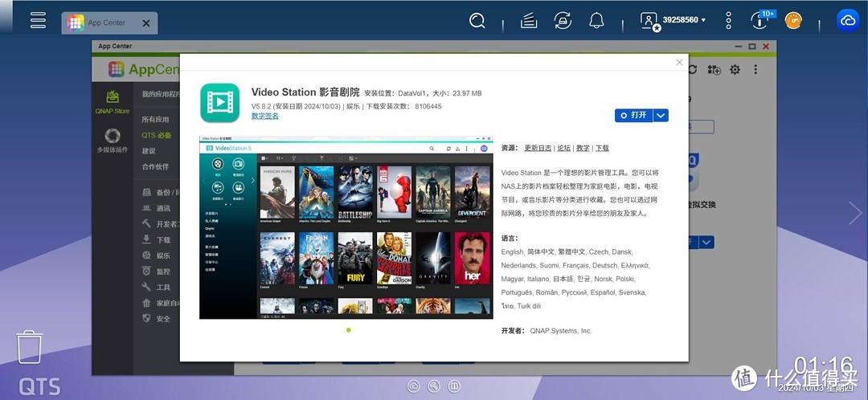The image size is (868, 400).
Task: Select the 开发者工具 category row
Action: point(161,224)
